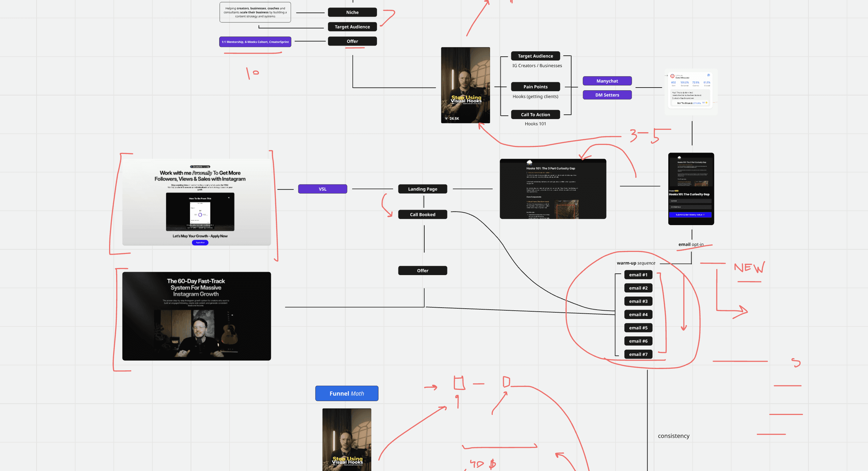This screenshot has height=471, width=868.
Task: Select the email #7 box
Action: tap(638, 354)
